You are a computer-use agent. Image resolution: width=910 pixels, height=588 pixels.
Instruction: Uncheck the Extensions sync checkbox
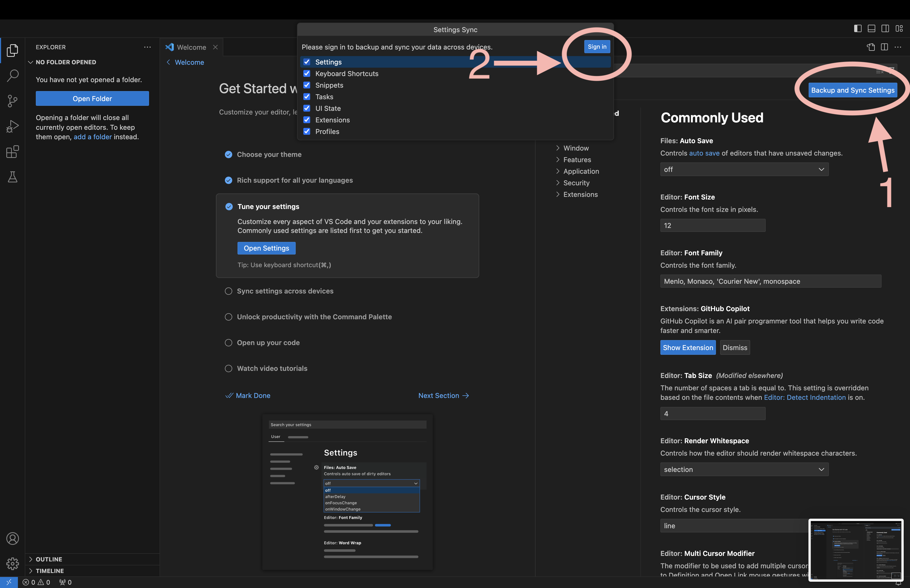pyautogui.click(x=307, y=120)
